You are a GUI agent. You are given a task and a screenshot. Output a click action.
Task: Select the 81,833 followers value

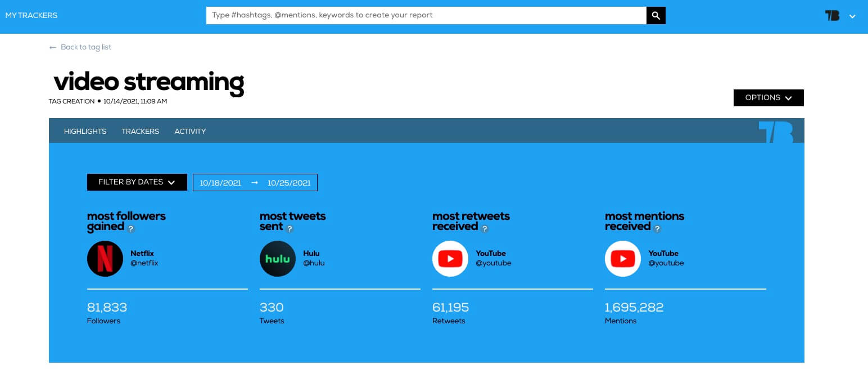click(107, 308)
